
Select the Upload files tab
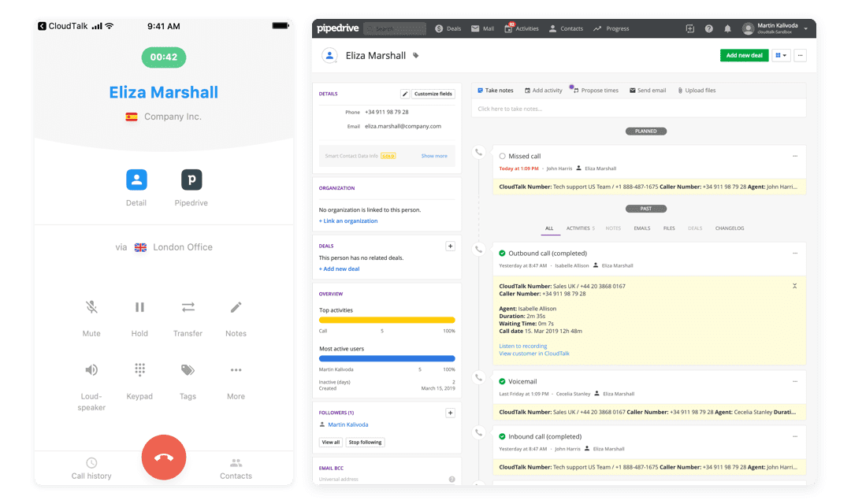point(697,91)
